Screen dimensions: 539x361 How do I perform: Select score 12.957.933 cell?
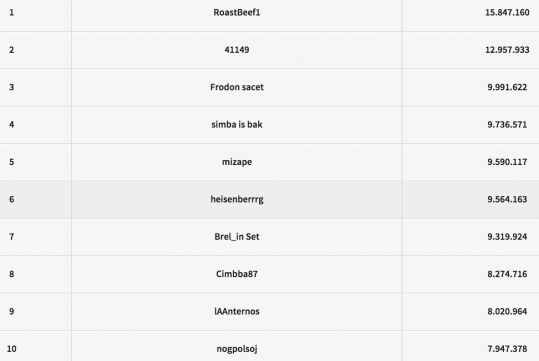tap(507, 50)
